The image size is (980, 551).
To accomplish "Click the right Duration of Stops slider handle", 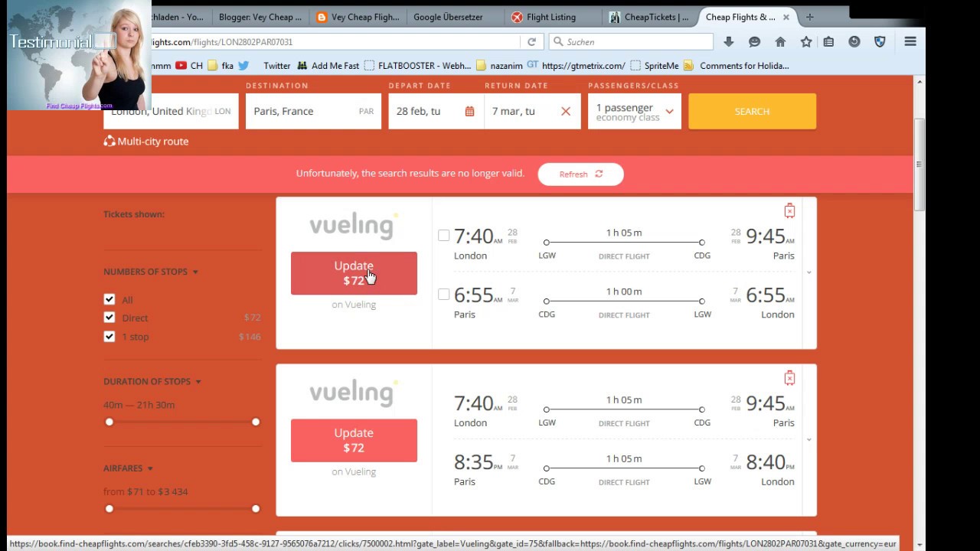I will (256, 422).
